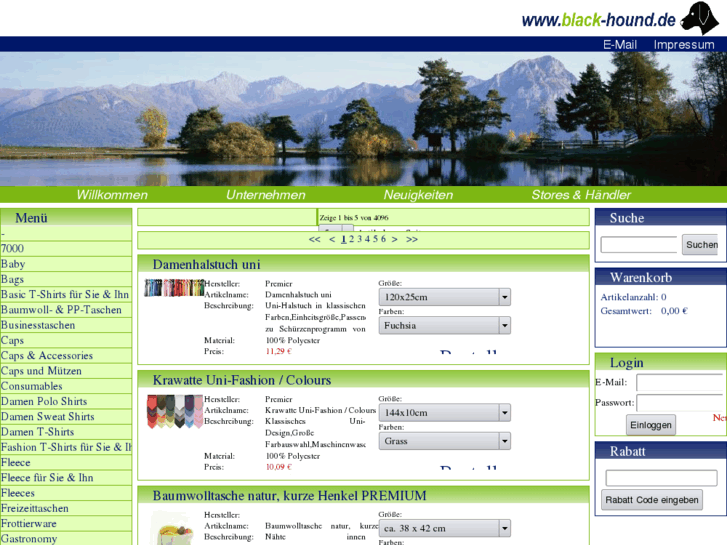
Task: Go to results page 5
Action: (375, 239)
